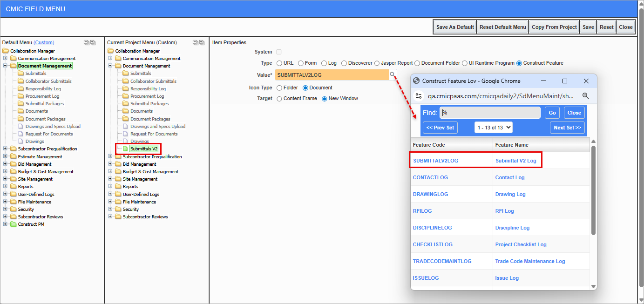The height and width of the screenshot is (304, 644).
Task: Click Drawings and Specs Upload document icon in Default Menu
Action: click(21, 127)
